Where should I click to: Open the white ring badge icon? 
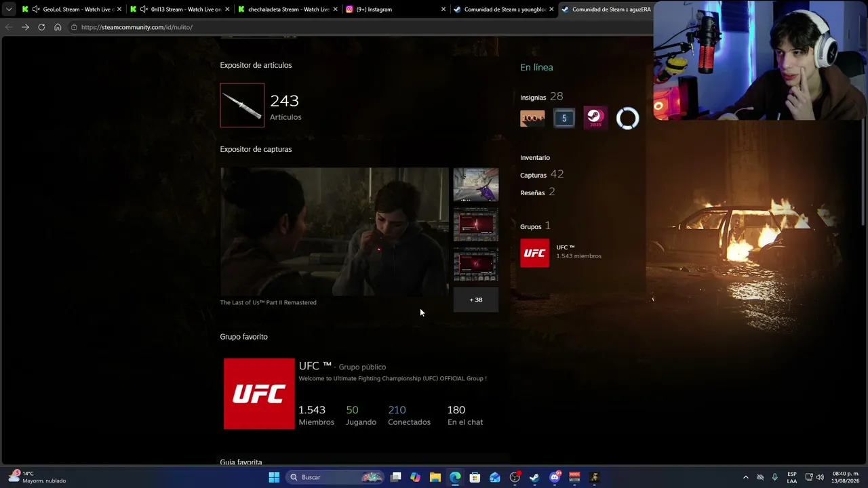click(x=627, y=119)
